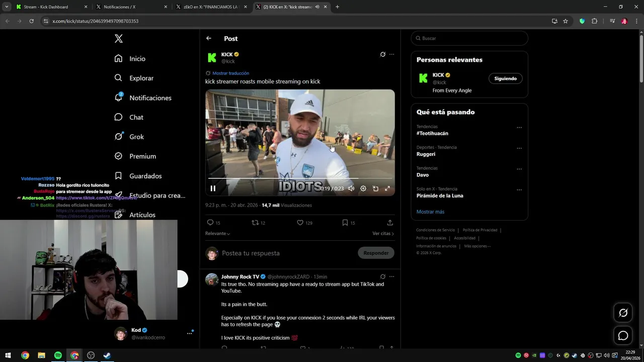
Task: Click the Siguiendo button for KICK
Action: [505, 78]
